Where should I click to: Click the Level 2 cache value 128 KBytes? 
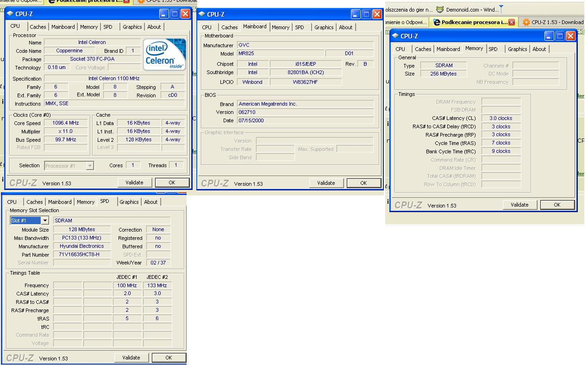coord(139,140)
